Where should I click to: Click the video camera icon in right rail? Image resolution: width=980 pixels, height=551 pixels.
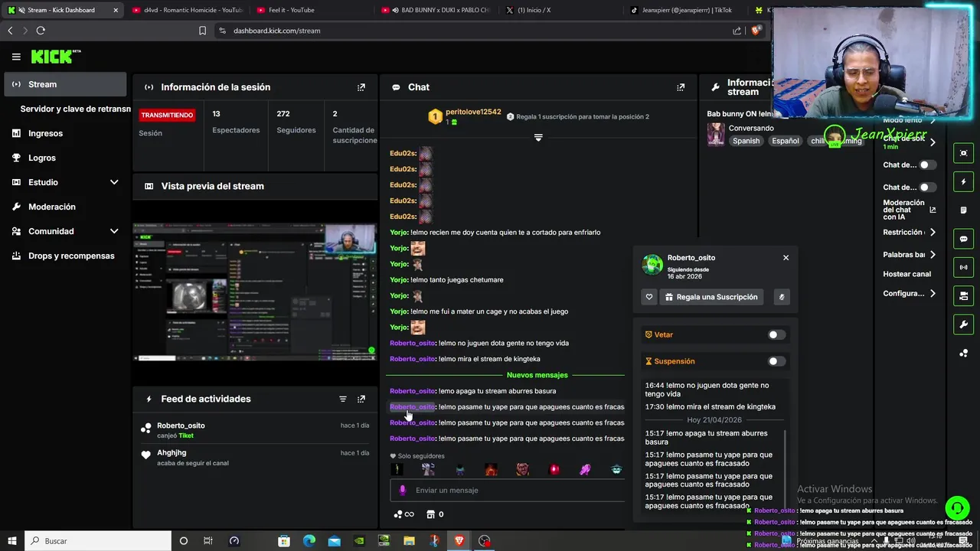[x=963, y=296]
